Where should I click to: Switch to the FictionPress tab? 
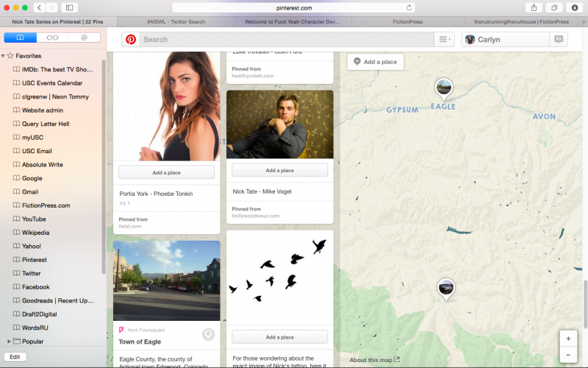(408, 22)
